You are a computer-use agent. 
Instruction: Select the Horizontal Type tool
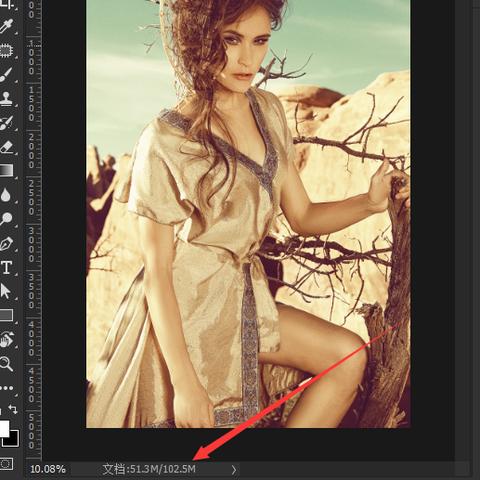pyautogui.click(x=7, y=268)
